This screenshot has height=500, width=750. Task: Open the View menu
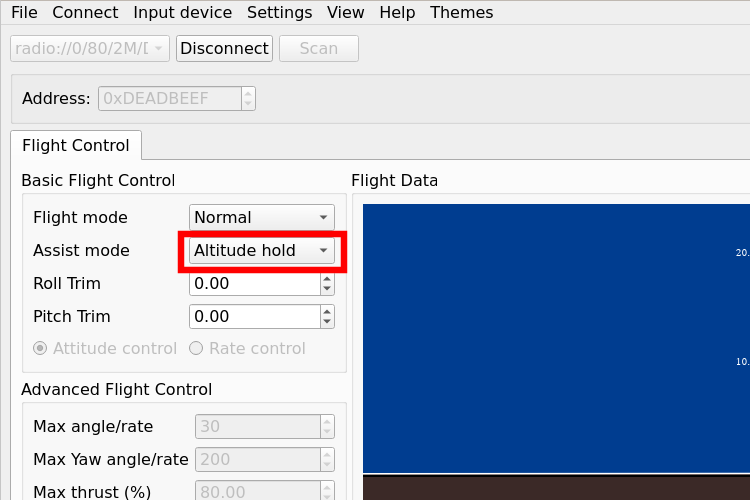(345, 13)
